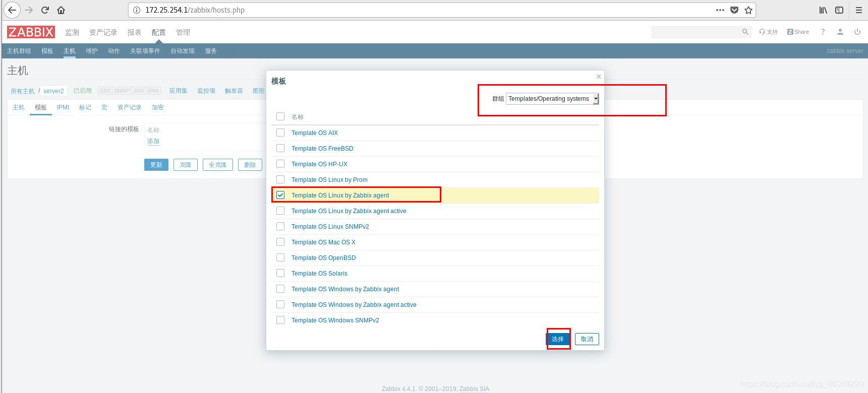
Task: Open Template OS Solaris link
Action: pos(319,274)
